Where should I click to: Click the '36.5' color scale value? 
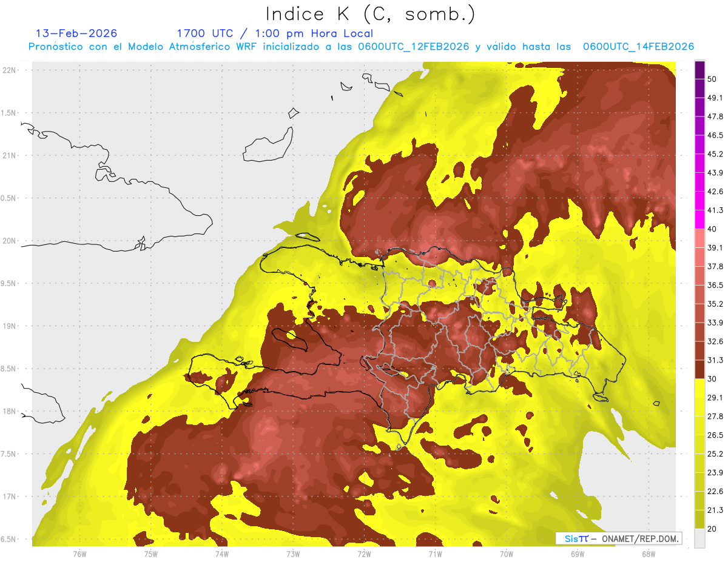(x=715, y=285)
